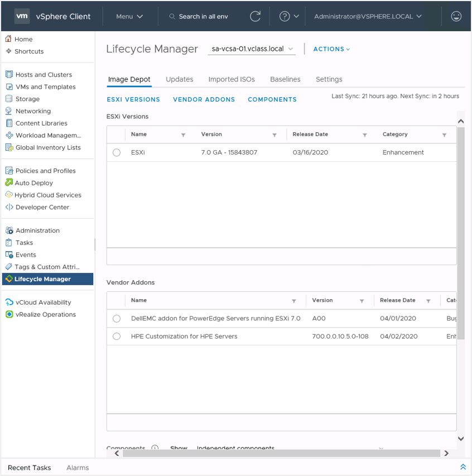Open the Administrator@VSPHERE.LOCAL user dropdown
This screenshot has height=476, width=472.
[368, 16]
